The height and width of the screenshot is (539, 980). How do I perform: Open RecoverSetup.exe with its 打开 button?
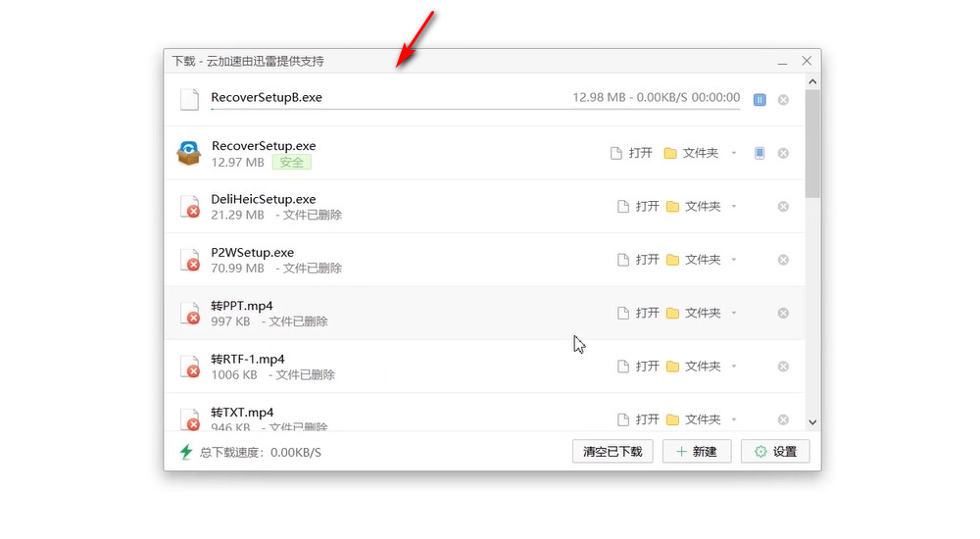pos(631,153)
